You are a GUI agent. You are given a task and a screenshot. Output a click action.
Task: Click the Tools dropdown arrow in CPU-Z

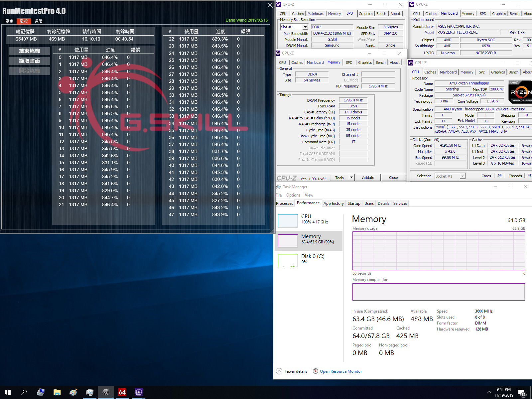click(x=351, y=178)
